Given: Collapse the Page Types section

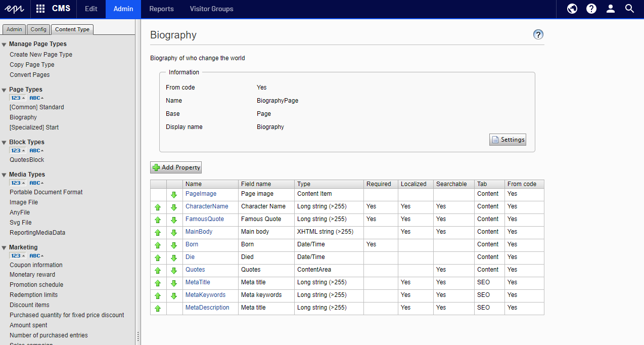Looking at the screenshot, I should [x=4, y=90].
